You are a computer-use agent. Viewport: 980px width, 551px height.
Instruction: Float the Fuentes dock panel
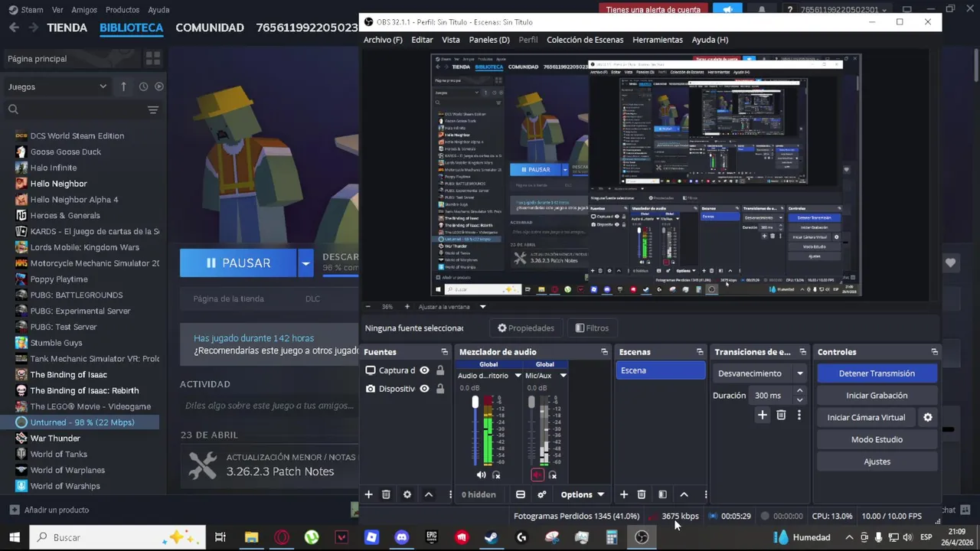coord(444,352)
